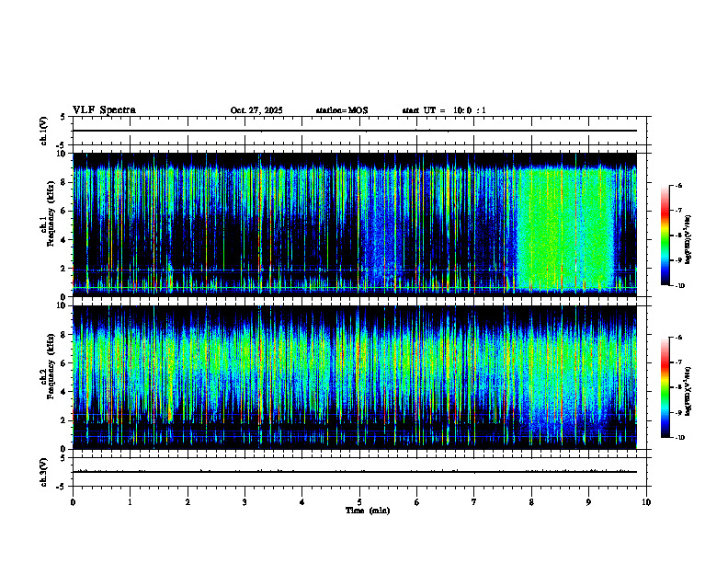Screen dimensions: 728x563
Task: Click the ch.1 spectrogram color bar
Action: coord(665,236)
